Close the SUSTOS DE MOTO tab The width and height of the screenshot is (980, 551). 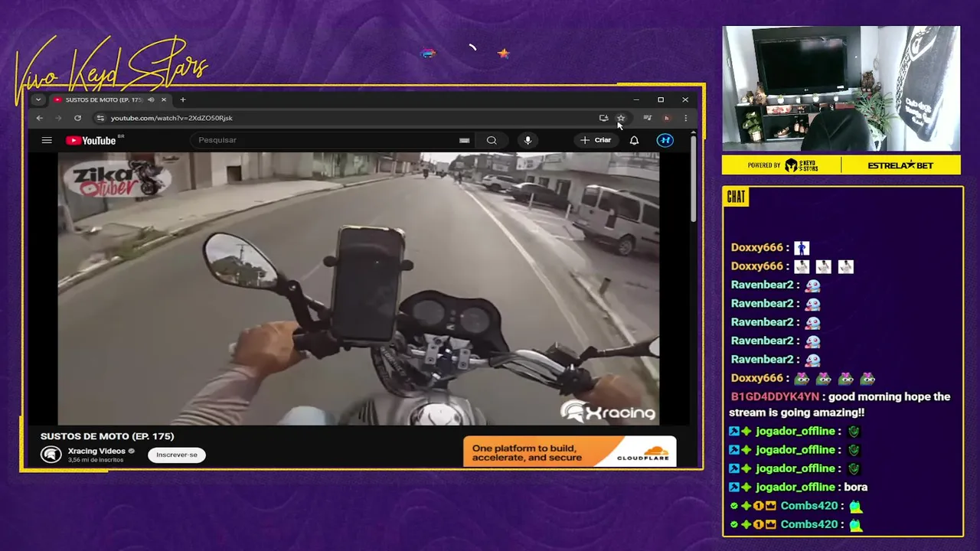[163, 99]
